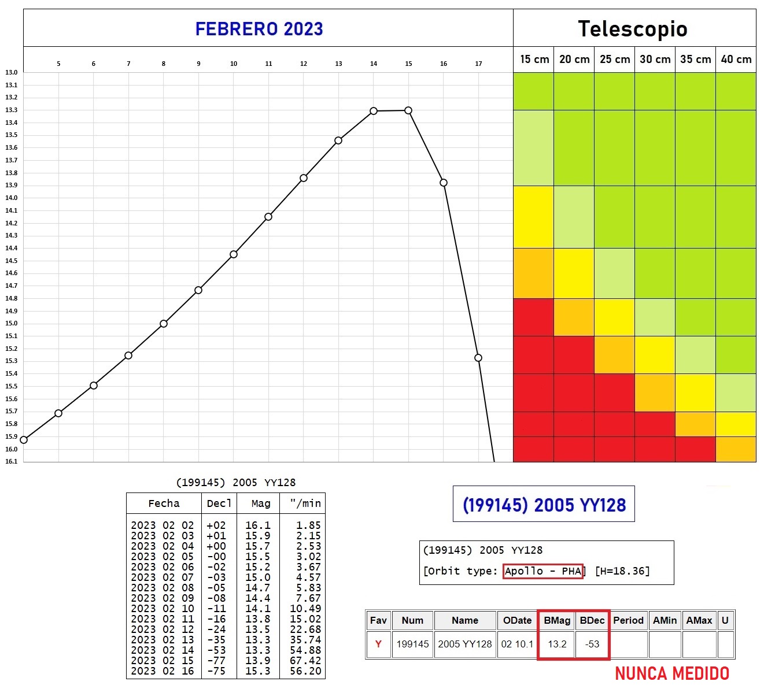Click the 13.2 BMag cell

coord(557,644)
